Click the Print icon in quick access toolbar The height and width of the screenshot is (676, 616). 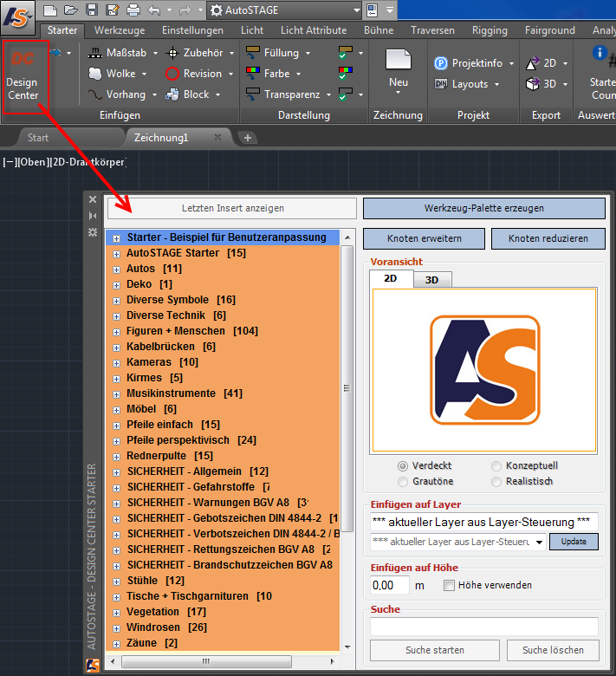click(133, 10)
